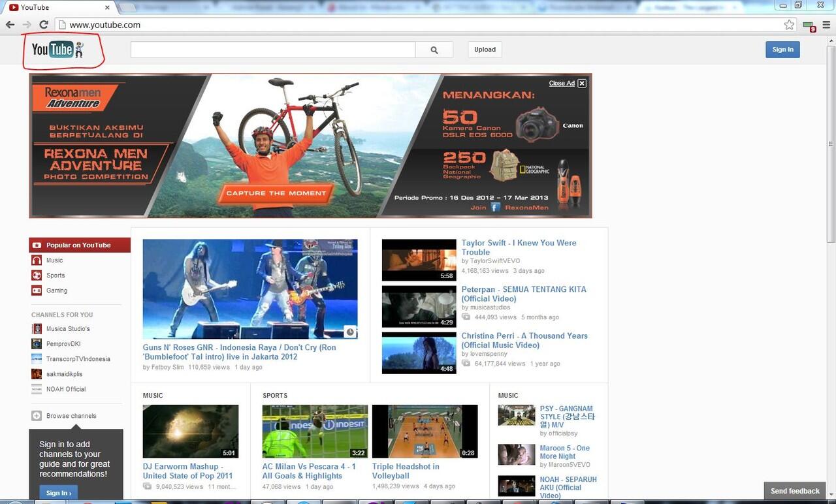Click TaylorSwiftVEVO uploader name

click(x=494, y=261)
